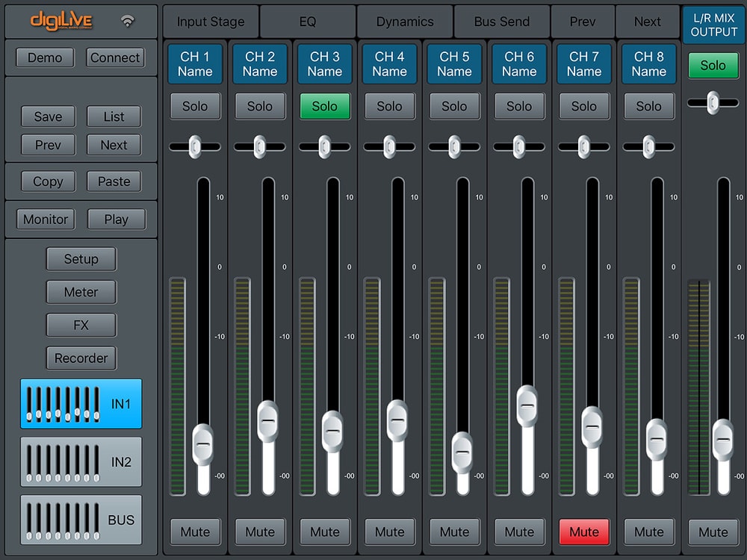Open the Recorder panel
Screen dimensions: 747x560
[81, 358]
